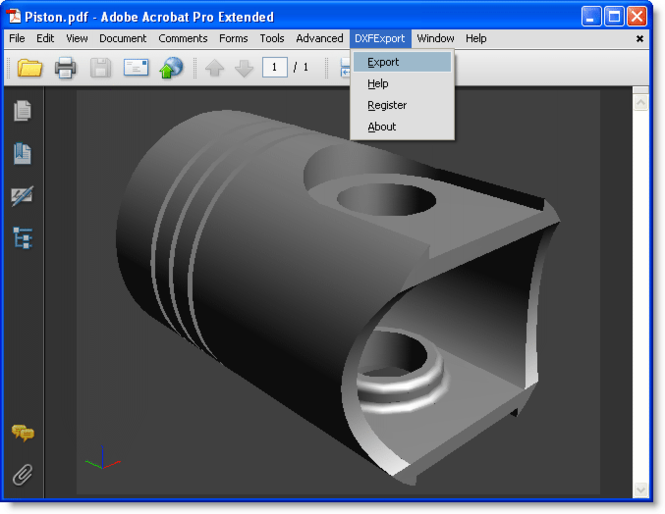Close the Acrobat window
The height and width of the screenshot is (514, 665).
[x=637, y=17]
